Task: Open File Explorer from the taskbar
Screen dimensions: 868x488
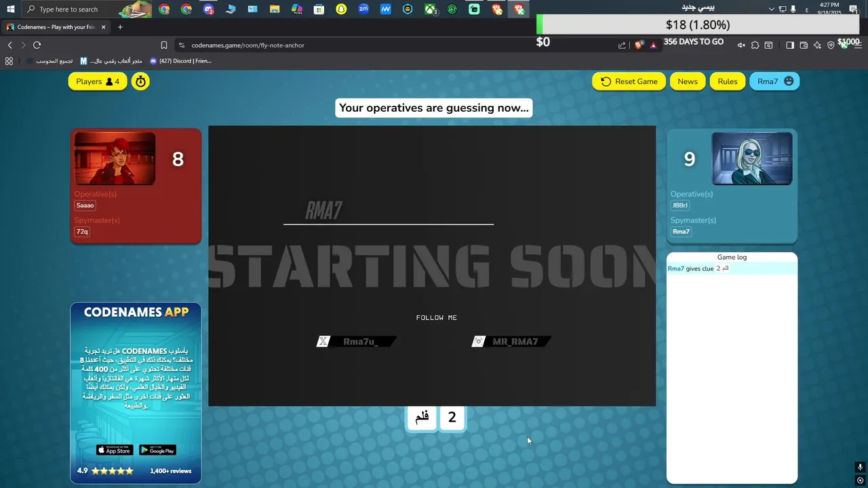Action: (275, 9)
